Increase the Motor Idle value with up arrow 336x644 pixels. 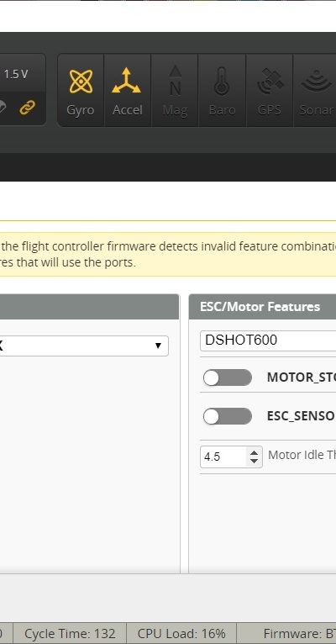tap(254, 452)
